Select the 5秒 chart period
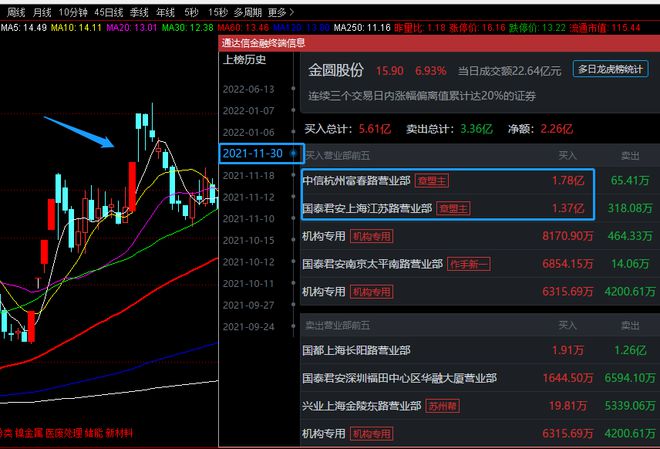 [192, 13]
